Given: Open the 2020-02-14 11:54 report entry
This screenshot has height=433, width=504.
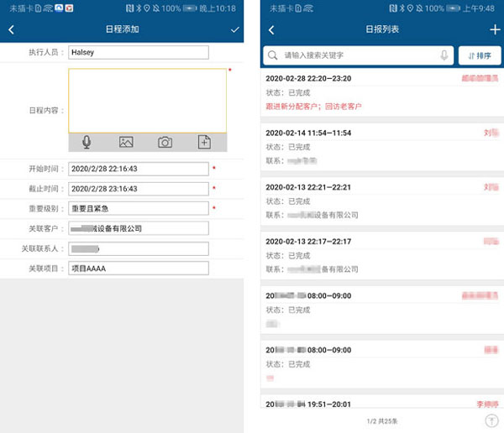Looking at the screenshot, I should [x=382, y=145].
